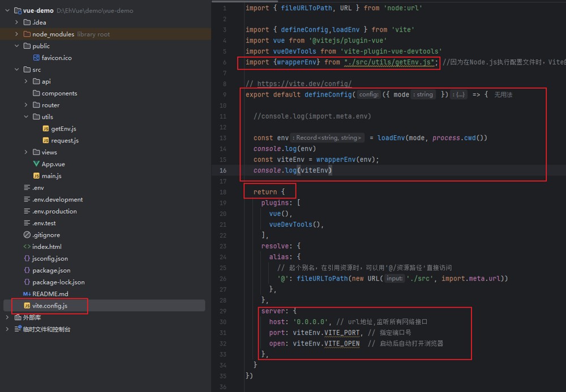Collapse the utils folder chevron

tap(26, 117)
